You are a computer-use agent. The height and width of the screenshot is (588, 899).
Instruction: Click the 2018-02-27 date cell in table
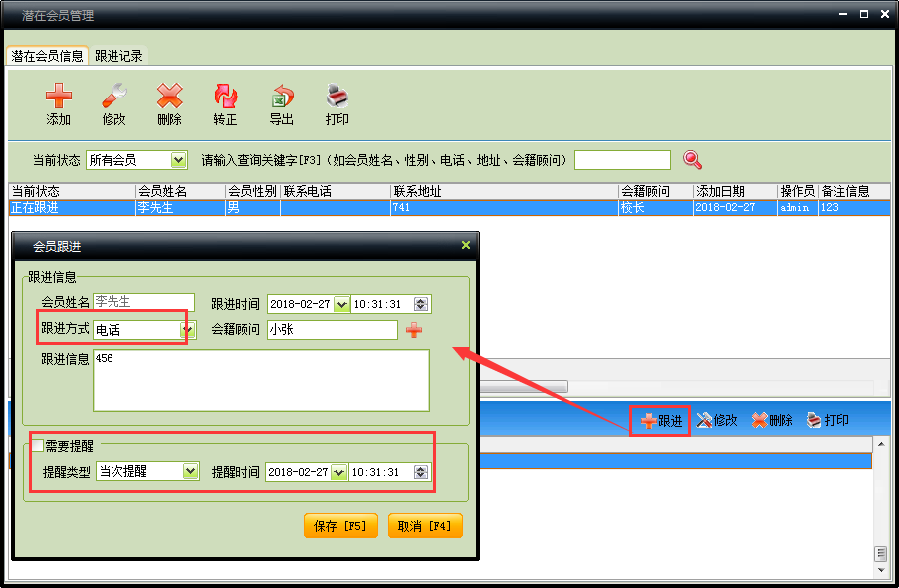click(735, 208)
